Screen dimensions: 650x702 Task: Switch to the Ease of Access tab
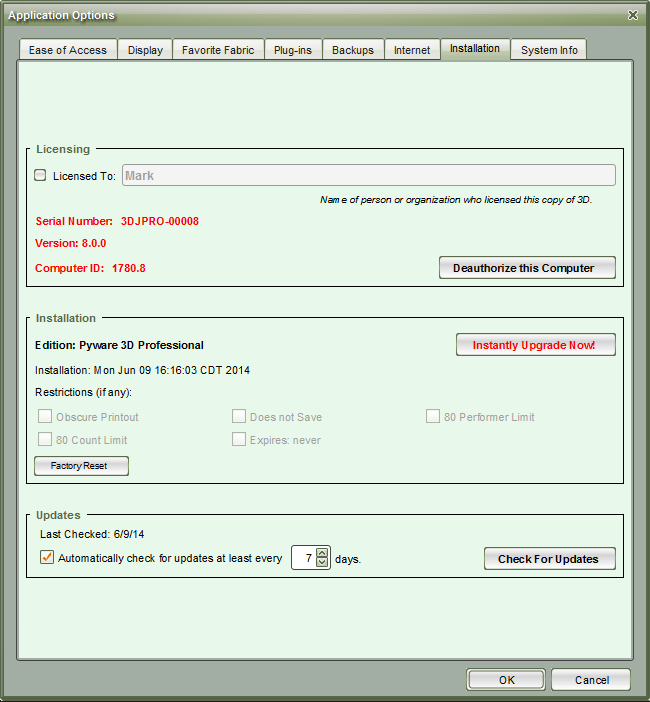click(68, 50)
